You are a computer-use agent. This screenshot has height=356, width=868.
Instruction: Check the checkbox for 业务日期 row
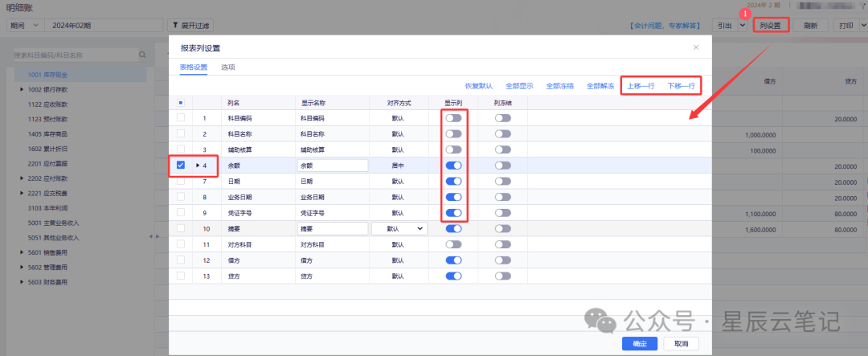click(x=181, y=197)
